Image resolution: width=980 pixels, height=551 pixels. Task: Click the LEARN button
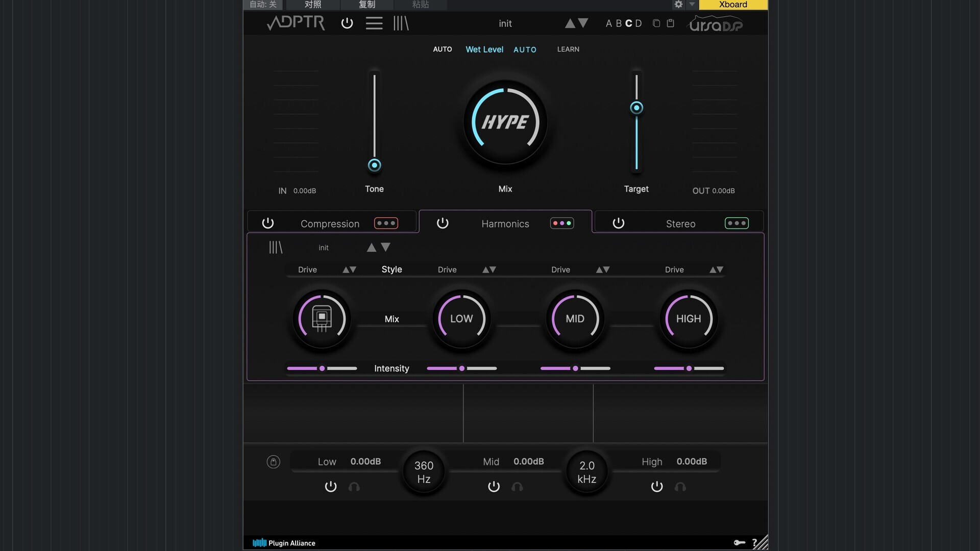pos(568,49)
